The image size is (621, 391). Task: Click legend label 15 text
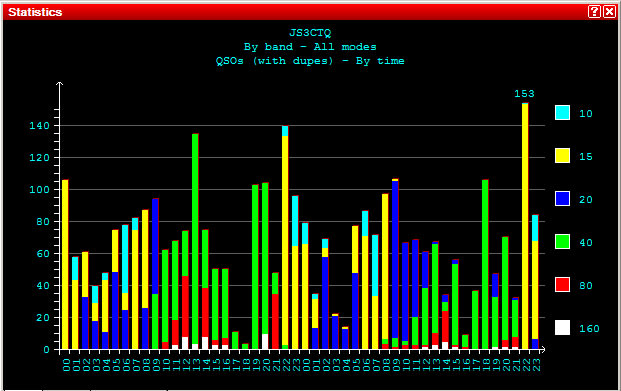[586, 156]
